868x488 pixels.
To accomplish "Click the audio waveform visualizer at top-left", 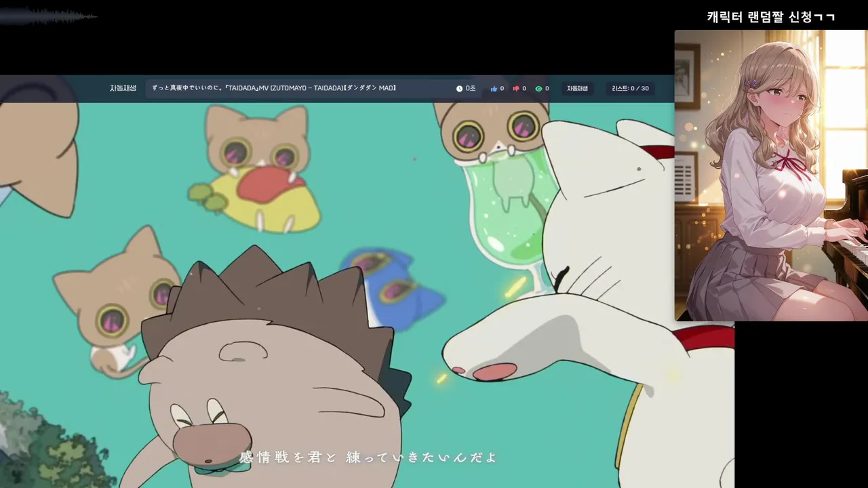I will click(47, 16).
